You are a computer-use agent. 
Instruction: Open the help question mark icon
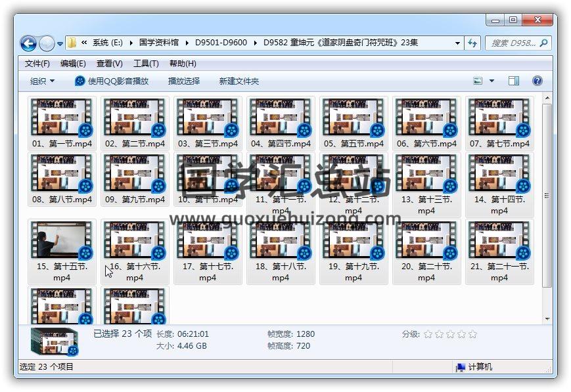click(537, 81)
